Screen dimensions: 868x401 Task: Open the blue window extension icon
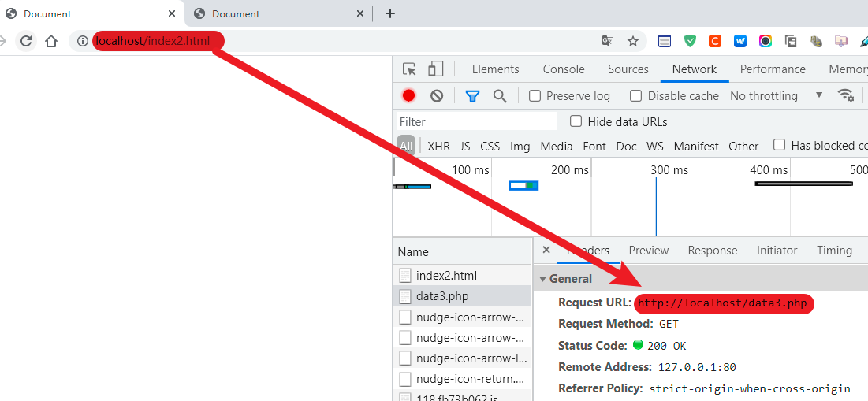click(665, 40)
